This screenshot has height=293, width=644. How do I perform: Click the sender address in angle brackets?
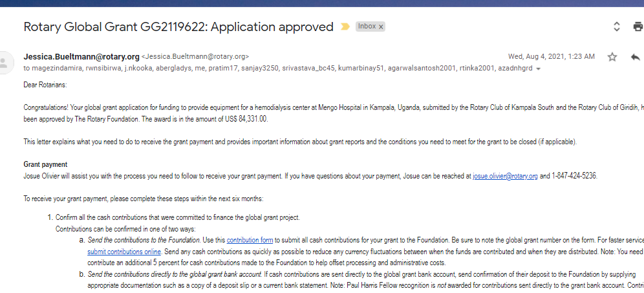(x=195, y=57)
